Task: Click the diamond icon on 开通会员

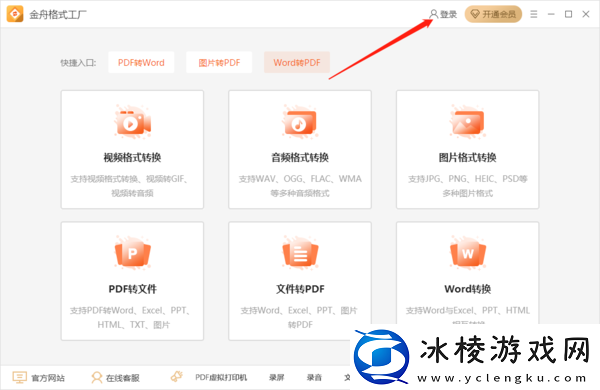Action: [x=475, y=14]
